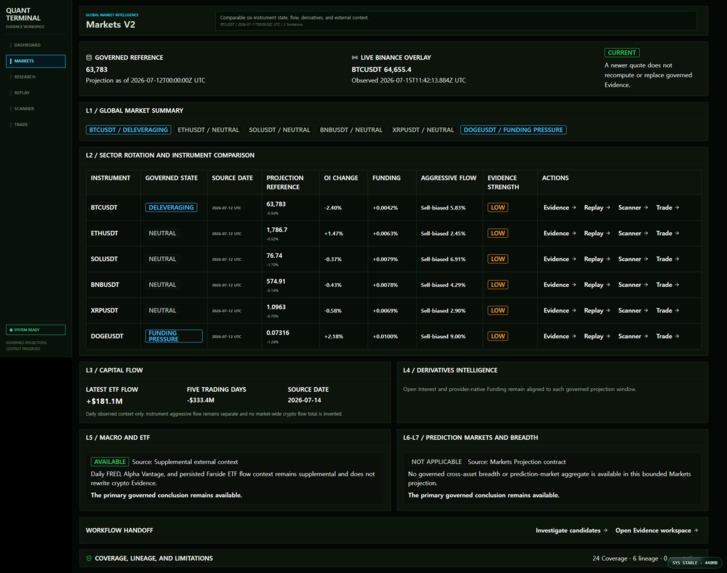Screen dimensions: 727x573
Task: Click the LOW evidence badge for DOGEUSDT
Action: pos(497,336)
